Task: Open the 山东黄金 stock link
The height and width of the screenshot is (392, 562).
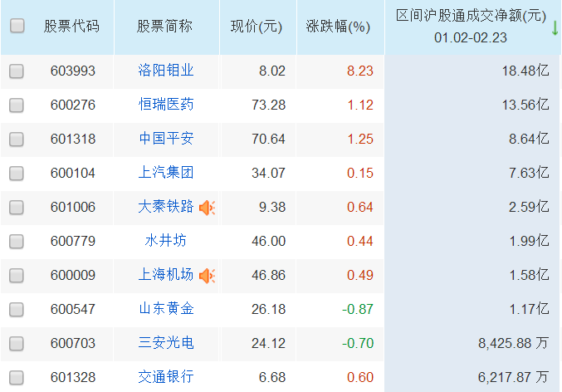Action: tap(166, 309)
